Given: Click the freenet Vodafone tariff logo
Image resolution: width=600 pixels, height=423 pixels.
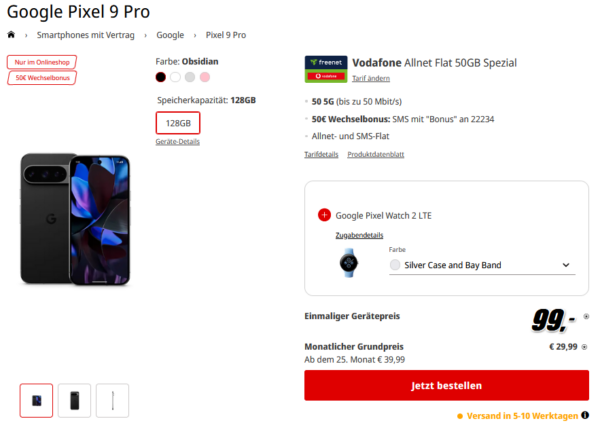Looking at the screenshot, I should 326,69.
